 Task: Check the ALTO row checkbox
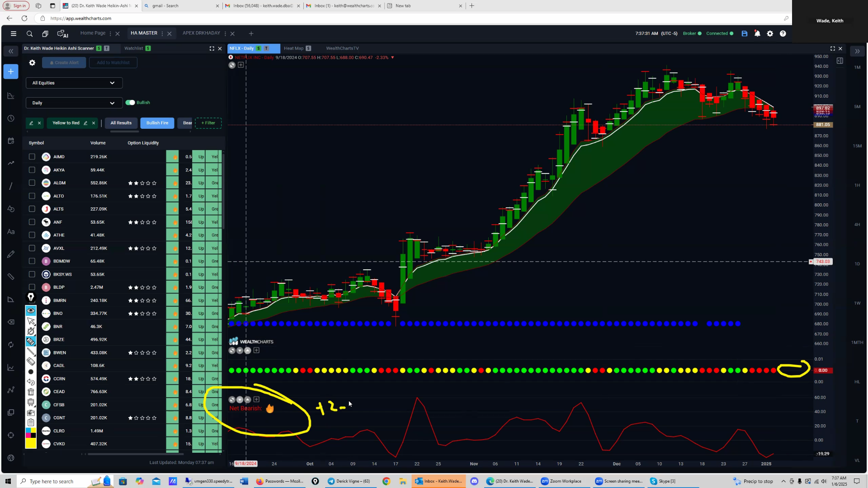coord(32,196)
